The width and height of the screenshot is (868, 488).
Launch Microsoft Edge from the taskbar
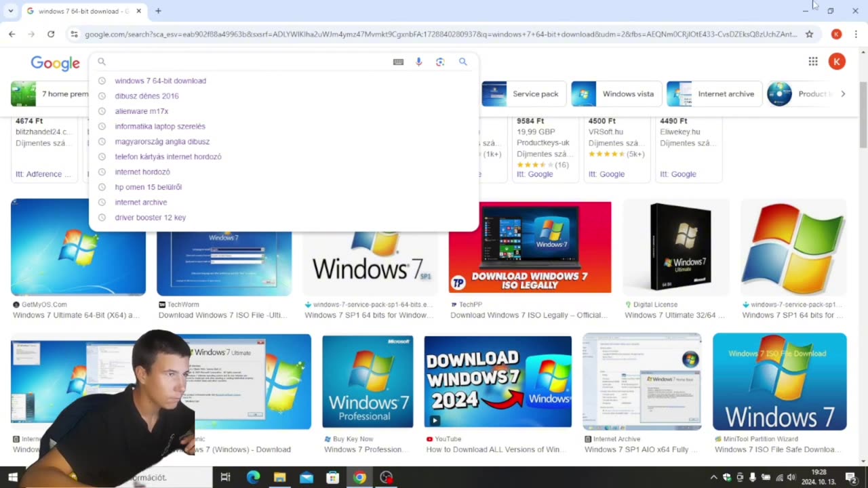pyautogui.click(x=253, y=477)
